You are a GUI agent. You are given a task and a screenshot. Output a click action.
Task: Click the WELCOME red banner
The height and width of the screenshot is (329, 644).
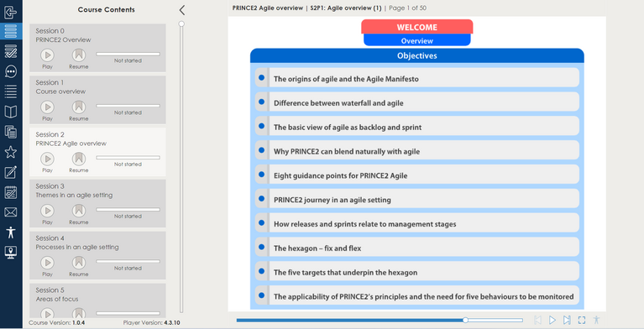(x=416, y=27)
